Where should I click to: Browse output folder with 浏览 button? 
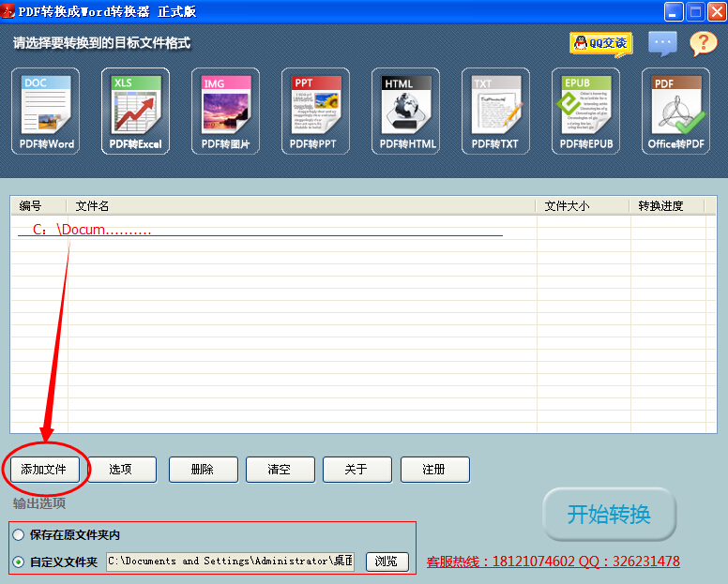click(x=387, y=562)
